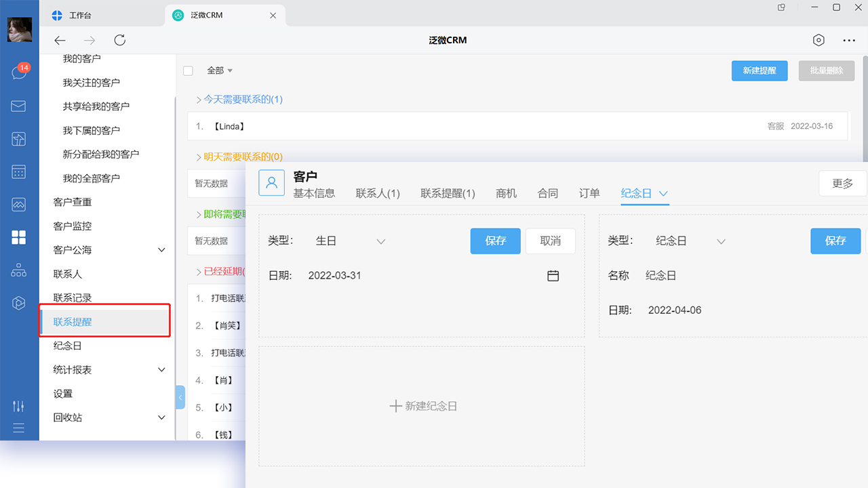Open the image gallery icon in the sidebar
868x488 pixels.
[20, 204]
